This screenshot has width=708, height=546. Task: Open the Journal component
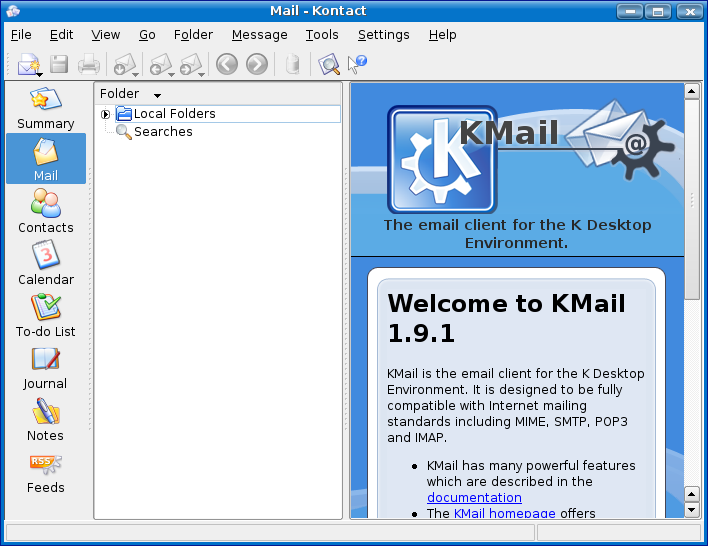[x=45, y=368]
